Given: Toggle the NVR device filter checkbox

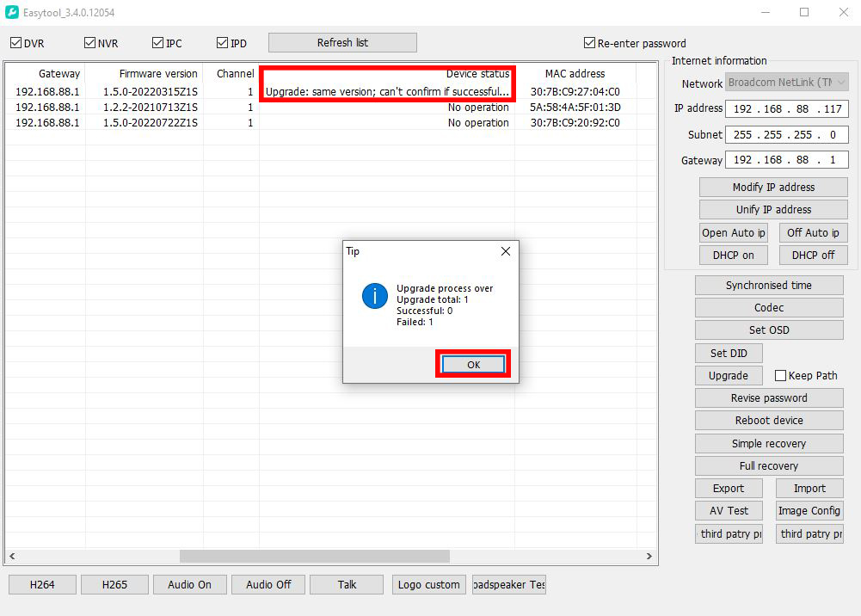Looking at the screenshot, I should click(90, 43).
